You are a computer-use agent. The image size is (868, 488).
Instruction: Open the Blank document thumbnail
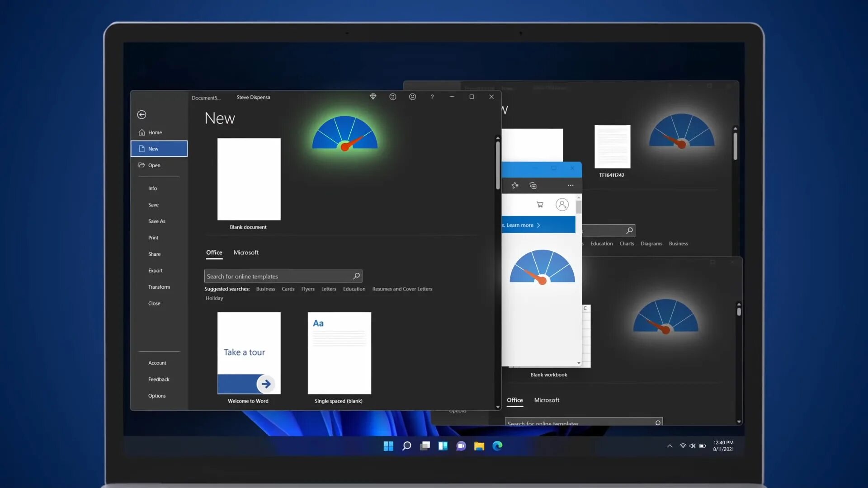tap(249, 179)
